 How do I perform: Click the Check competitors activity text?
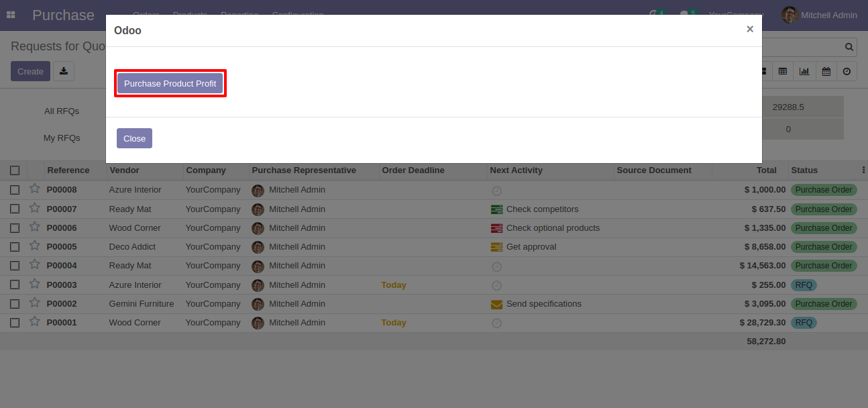[x=542, y=209]
